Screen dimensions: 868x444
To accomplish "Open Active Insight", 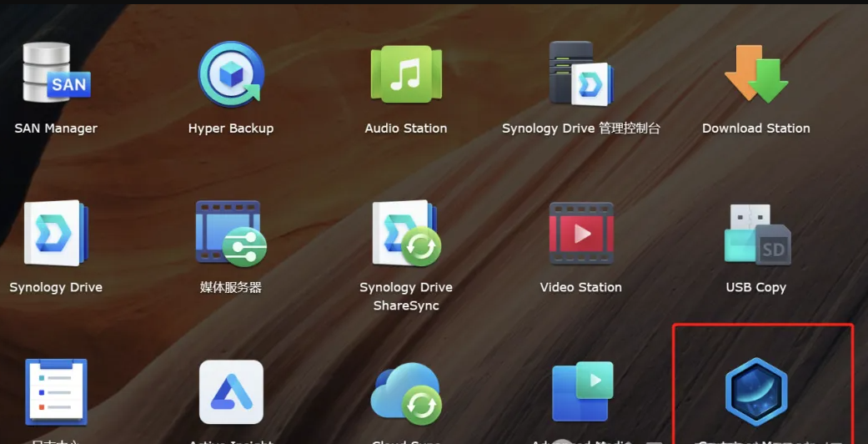I will 231,391.
